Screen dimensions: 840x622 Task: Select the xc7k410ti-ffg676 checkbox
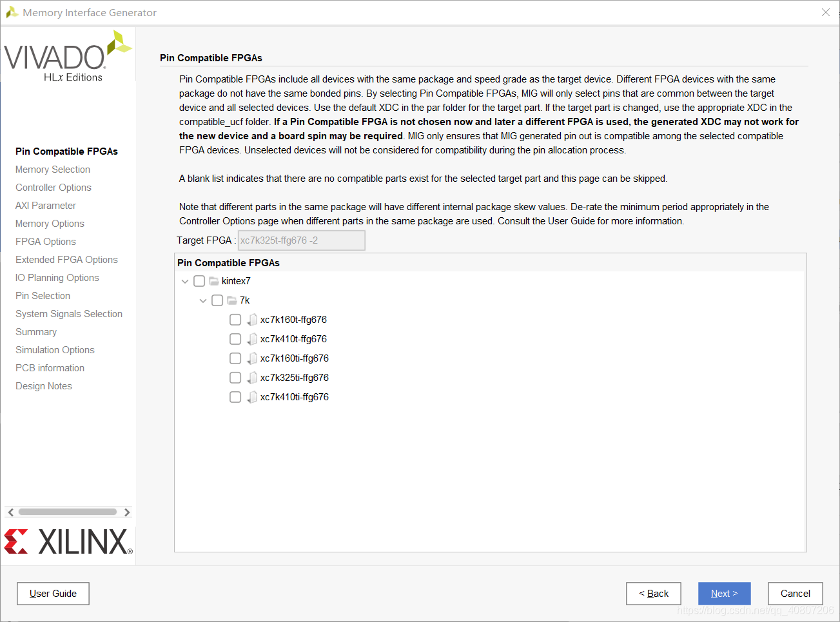[x=235, y=397]
